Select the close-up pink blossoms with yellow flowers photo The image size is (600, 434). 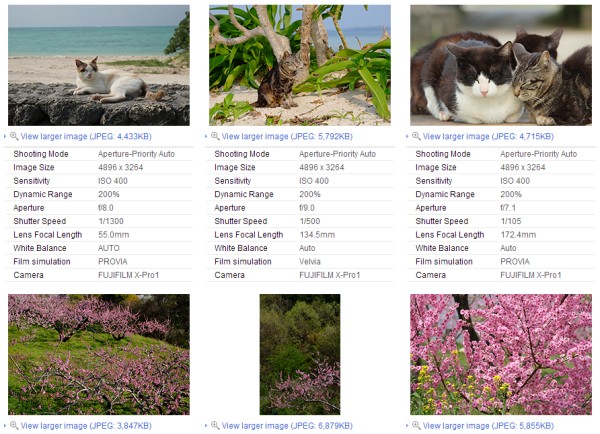(500, 354)
